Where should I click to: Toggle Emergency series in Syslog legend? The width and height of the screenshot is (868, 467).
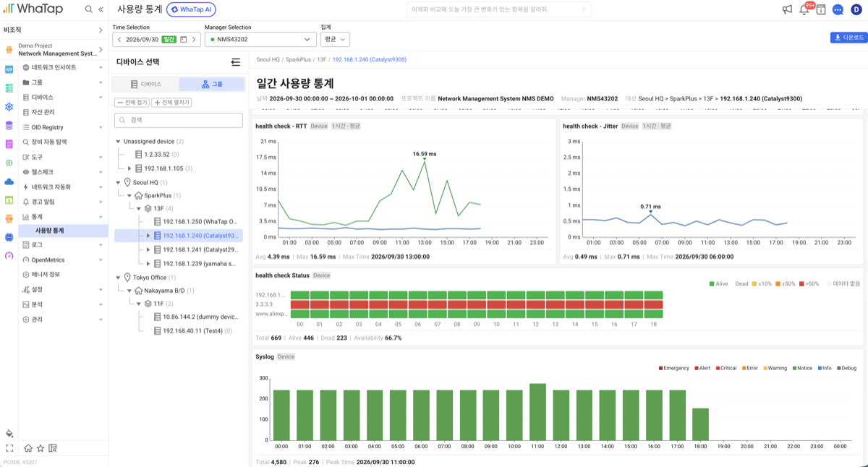[x=674, y=368]
